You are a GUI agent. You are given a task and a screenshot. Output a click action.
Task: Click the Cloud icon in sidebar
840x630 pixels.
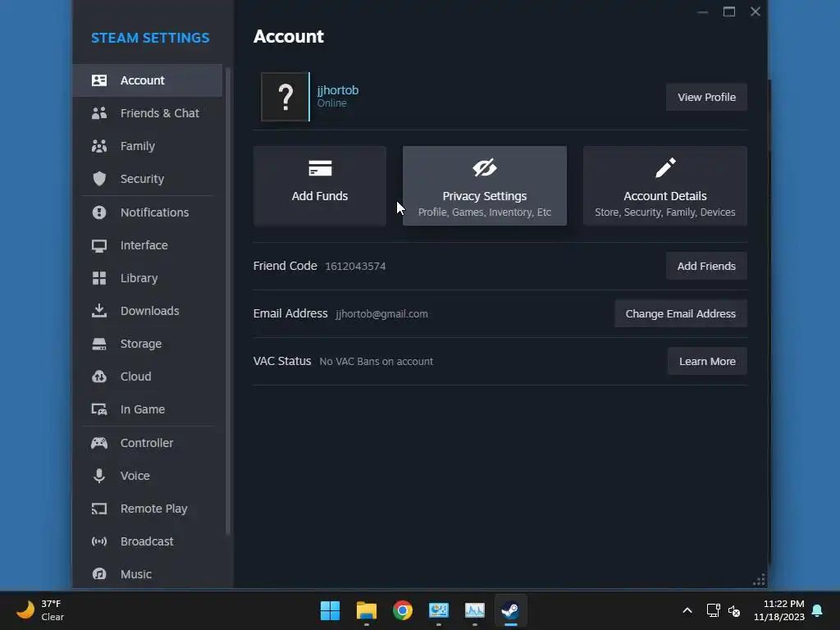tap(99, 377)
